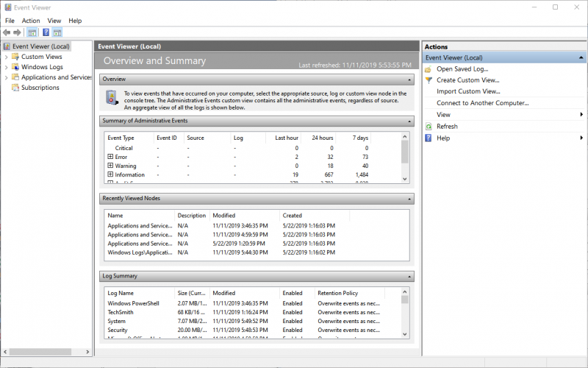Image resolution: width=588 pixels, height=368 pixels.
Task: Click the Applications and Services folder icon
Action: tap(15, 77)
